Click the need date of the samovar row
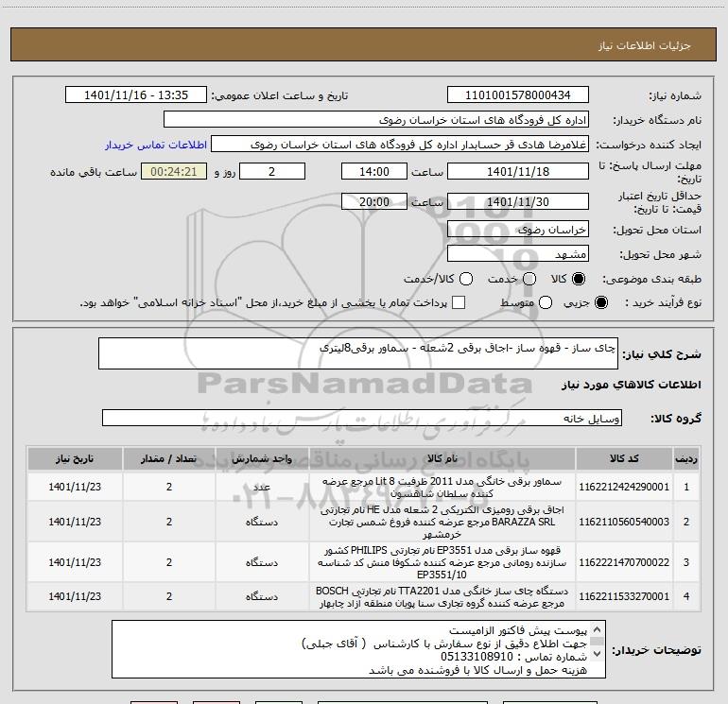The width and height of the screenshot is (728, 704). (x=75, y=487)
